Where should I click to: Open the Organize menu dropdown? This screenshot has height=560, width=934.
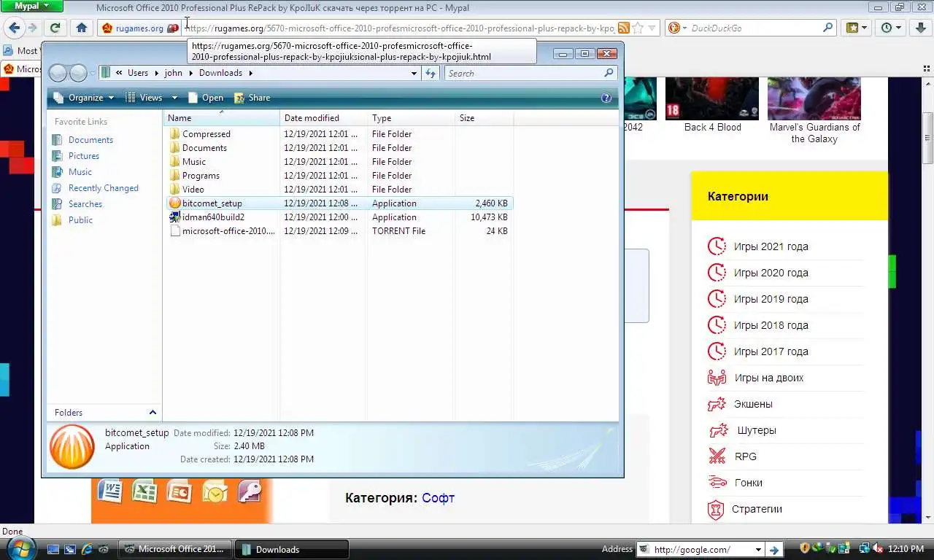83,98
